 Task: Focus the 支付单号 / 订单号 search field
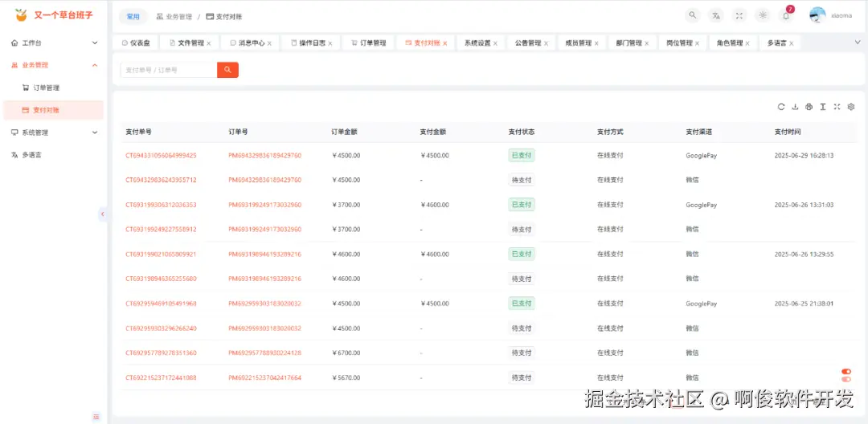(x=168, y=70)
